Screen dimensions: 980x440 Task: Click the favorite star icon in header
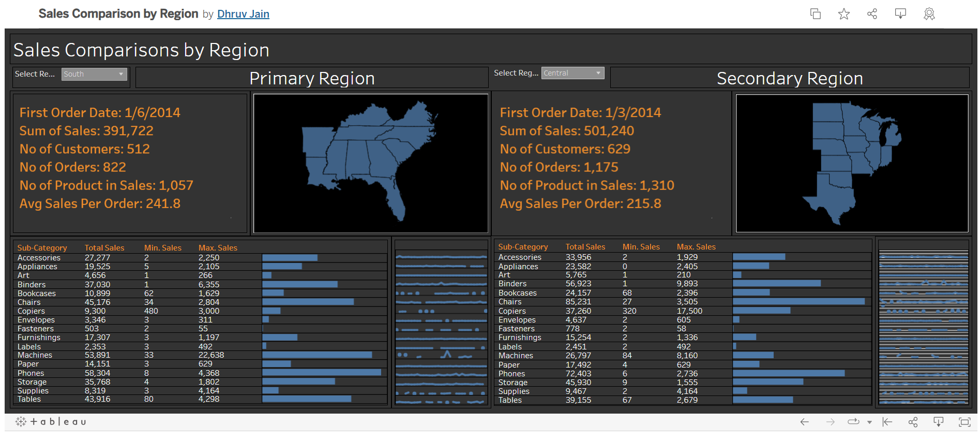[843, 14]
